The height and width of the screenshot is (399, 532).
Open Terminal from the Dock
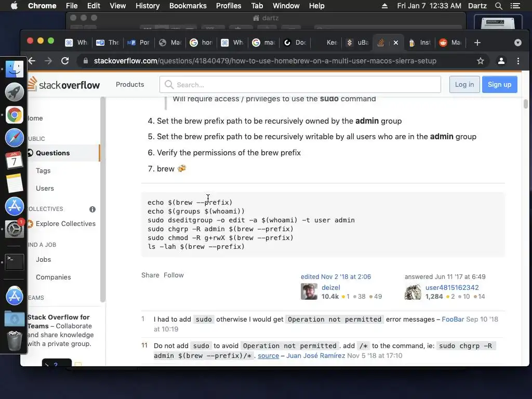pos(14,262)
